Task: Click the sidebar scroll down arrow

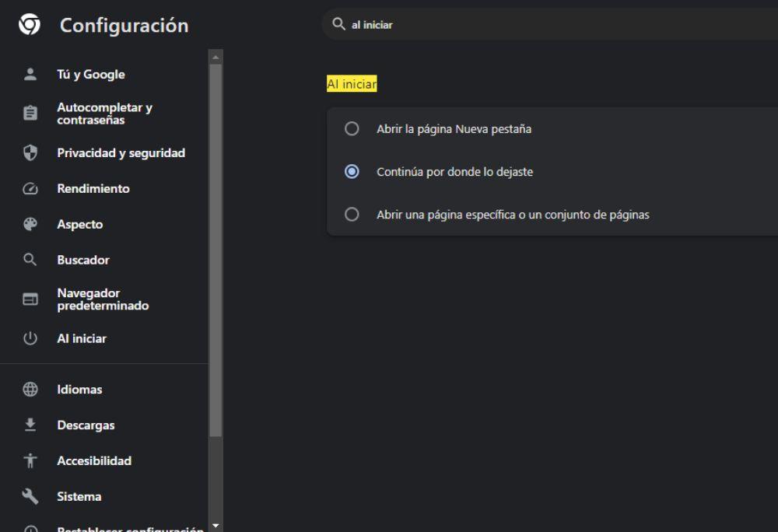Action: point(216,526)
